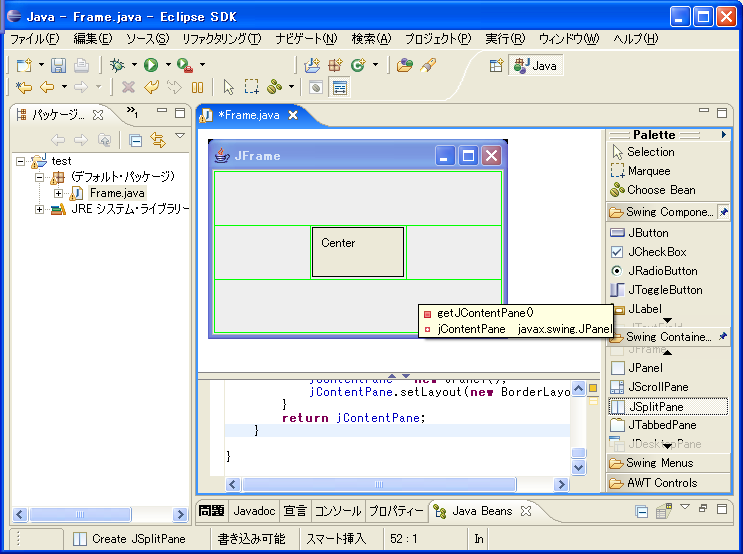Viewport: 743px width, 554px height.
Task: Open the AWT Controls palette drawer
Action: 668,482
